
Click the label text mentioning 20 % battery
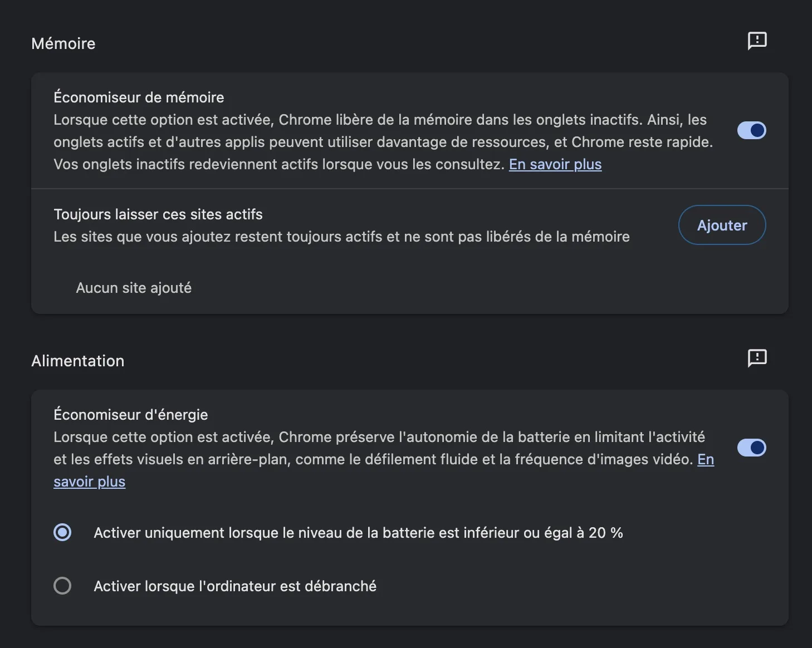click(358, 533)
